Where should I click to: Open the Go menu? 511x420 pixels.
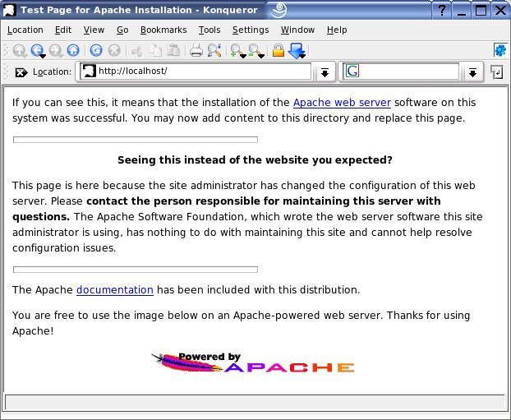[x=122, y=30]
